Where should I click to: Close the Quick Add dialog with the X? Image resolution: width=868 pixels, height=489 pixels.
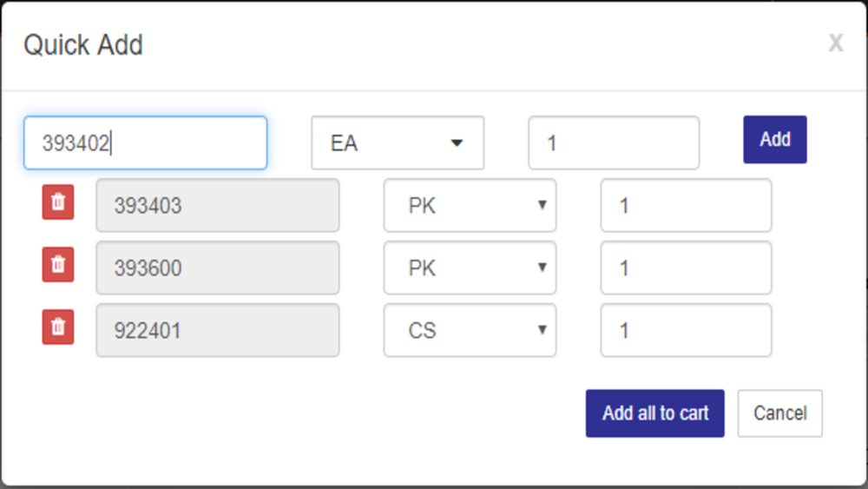point(836,43)
